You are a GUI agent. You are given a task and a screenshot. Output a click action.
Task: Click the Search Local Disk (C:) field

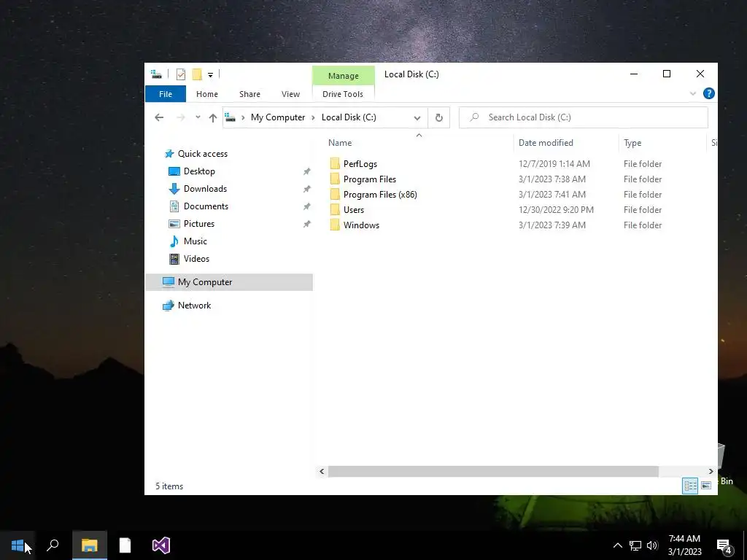tap(583, 117)
